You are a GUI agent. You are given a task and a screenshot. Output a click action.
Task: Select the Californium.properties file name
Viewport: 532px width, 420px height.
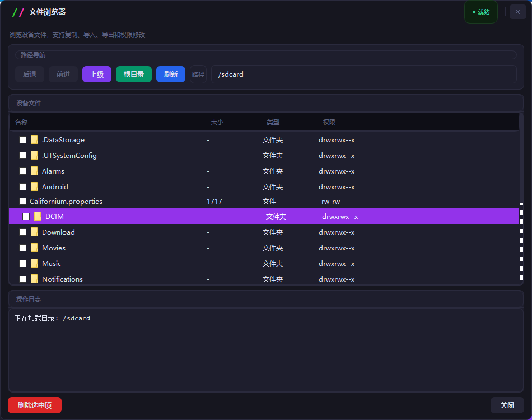(x=66, y=202)
